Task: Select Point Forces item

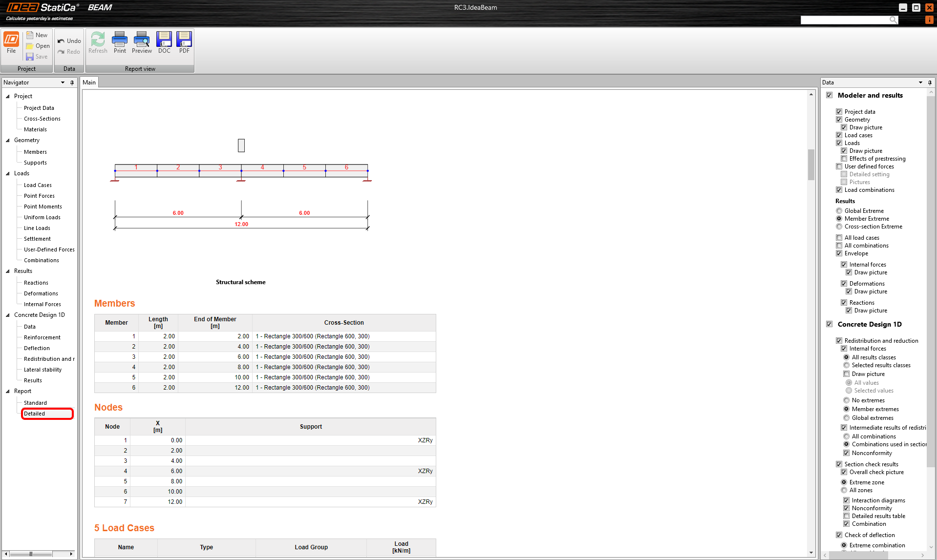Action: coord(39,196)
